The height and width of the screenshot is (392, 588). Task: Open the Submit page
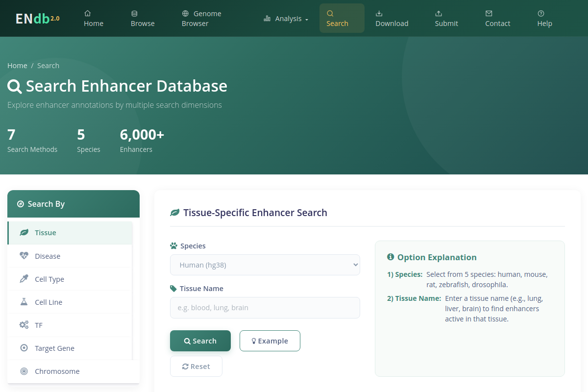[446, 18]
